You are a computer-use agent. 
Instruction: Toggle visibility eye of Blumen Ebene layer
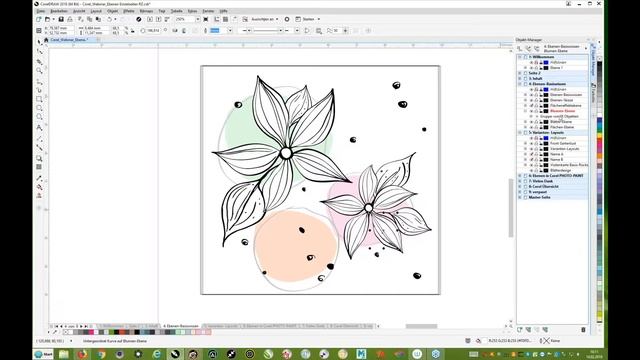531,111
